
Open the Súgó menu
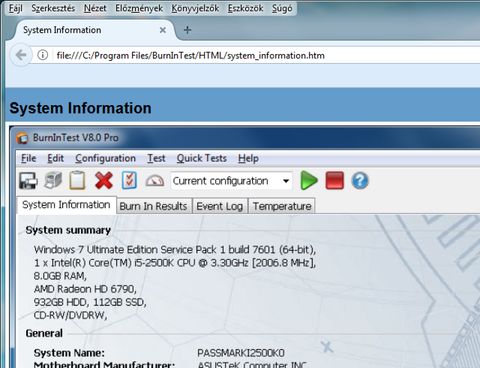point(282,8)
